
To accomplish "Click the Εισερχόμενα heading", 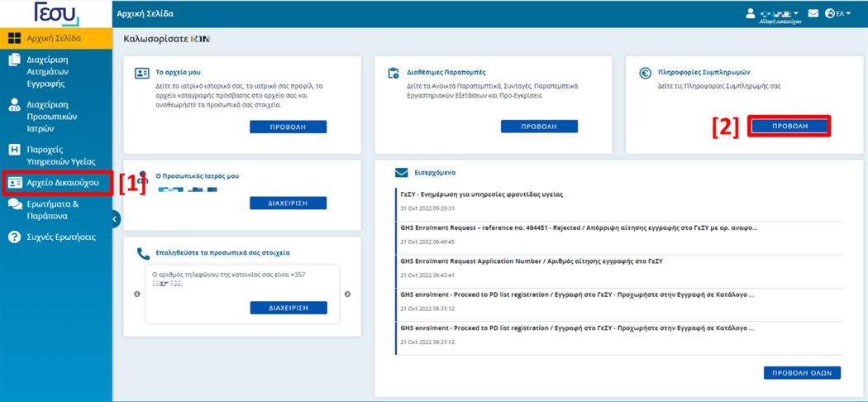I will pos(435,173).
